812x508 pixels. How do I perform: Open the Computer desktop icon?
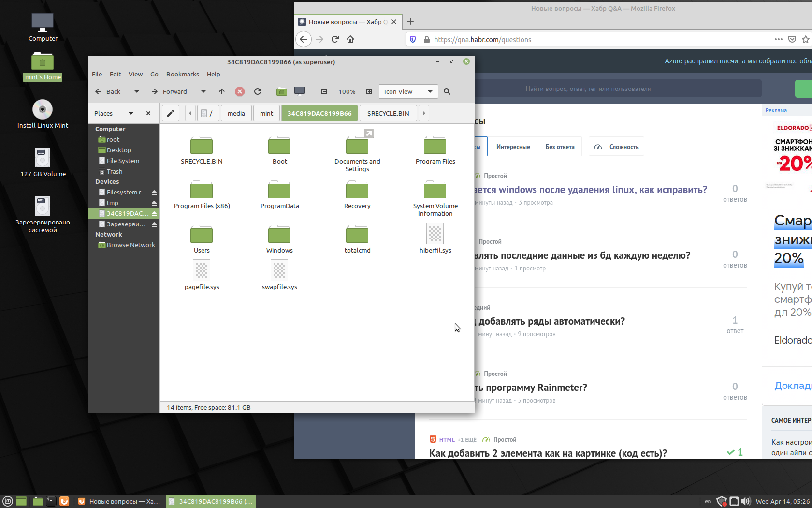tap(43, 27)
